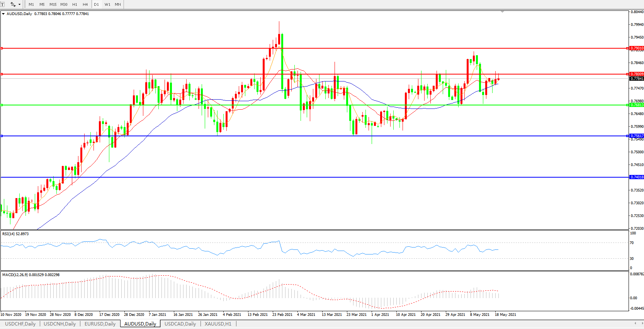Open dropdown arrow beside the arrows tool
This screenshot has width=644, height=329.
[x=19, y=4]
